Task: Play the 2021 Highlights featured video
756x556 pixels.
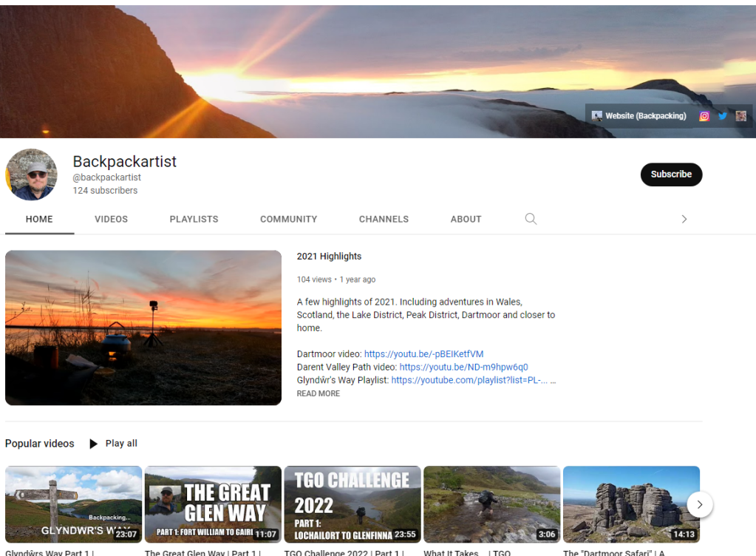Action: point(143,328)
